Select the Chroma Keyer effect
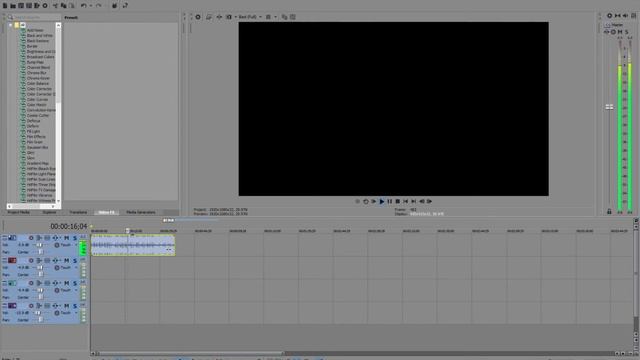640x360 pixels. tap(38, 78)
